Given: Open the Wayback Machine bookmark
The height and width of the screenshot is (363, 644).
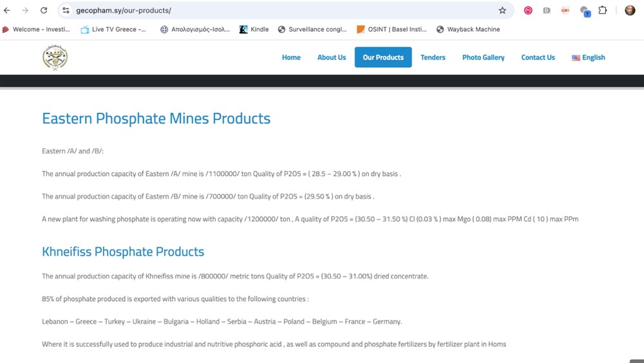Looking at the screenshot, I should [x=468, y=29].
